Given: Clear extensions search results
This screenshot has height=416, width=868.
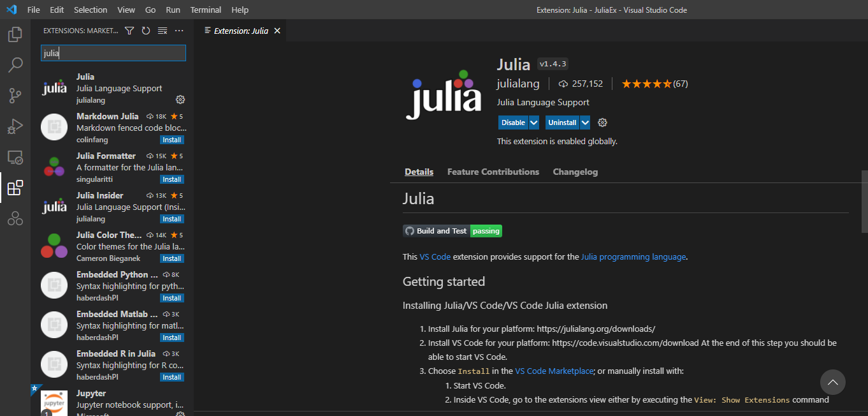Looking at the screenshot, I should point(163,31).
